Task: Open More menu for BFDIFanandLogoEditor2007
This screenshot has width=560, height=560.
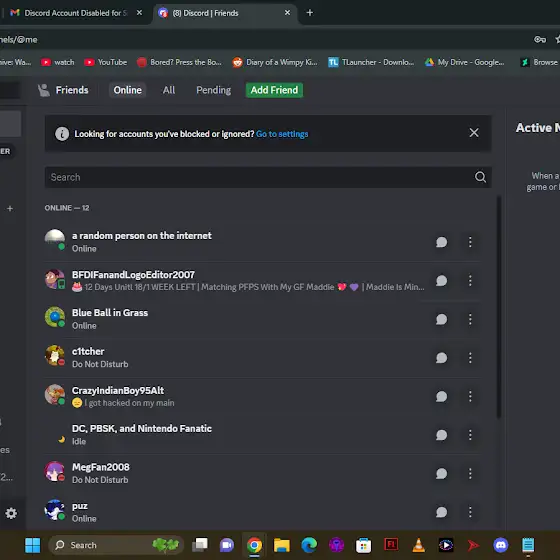Action: point(470,280)
